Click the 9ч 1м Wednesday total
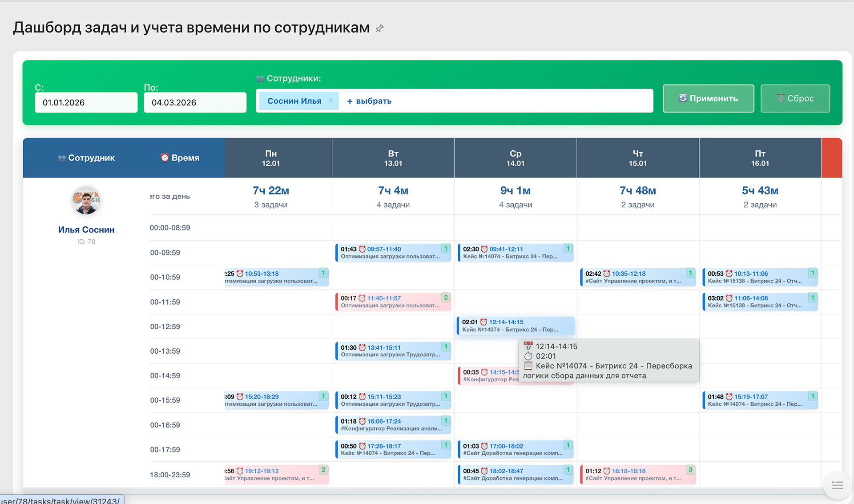 click(x=516, y=190)
